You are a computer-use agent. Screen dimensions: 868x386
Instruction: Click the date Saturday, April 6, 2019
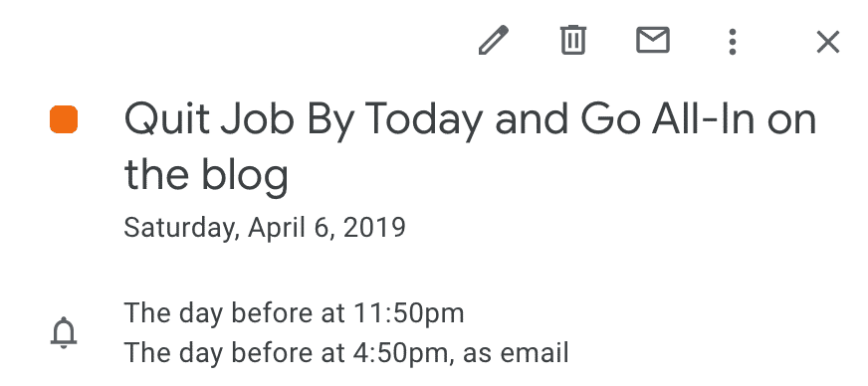(265, 227)
